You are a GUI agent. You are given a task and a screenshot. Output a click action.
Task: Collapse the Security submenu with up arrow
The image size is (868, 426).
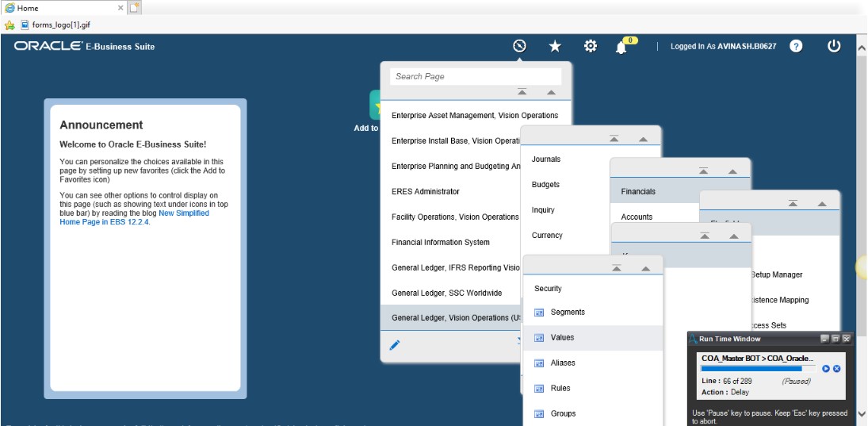[645, 269]
